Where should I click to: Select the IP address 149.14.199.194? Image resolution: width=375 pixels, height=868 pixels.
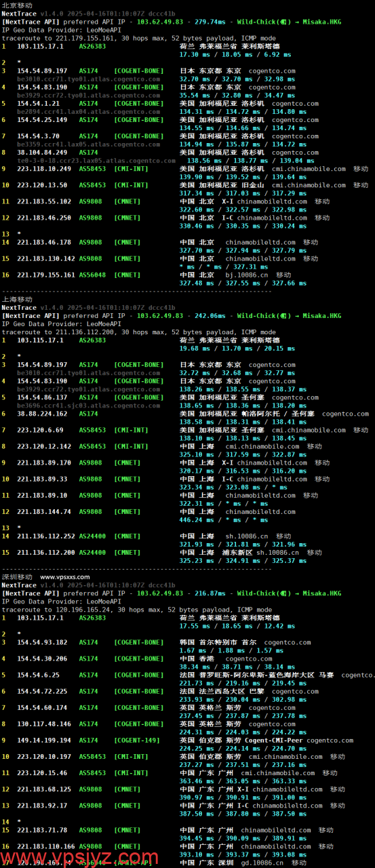point(44,741)
